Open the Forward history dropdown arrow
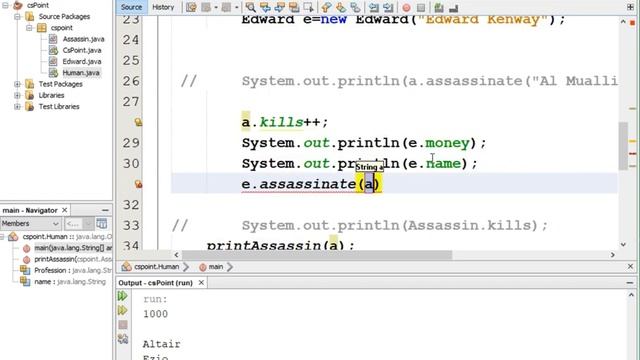This screenshot has width=640, height=360. tap(236, 7)
